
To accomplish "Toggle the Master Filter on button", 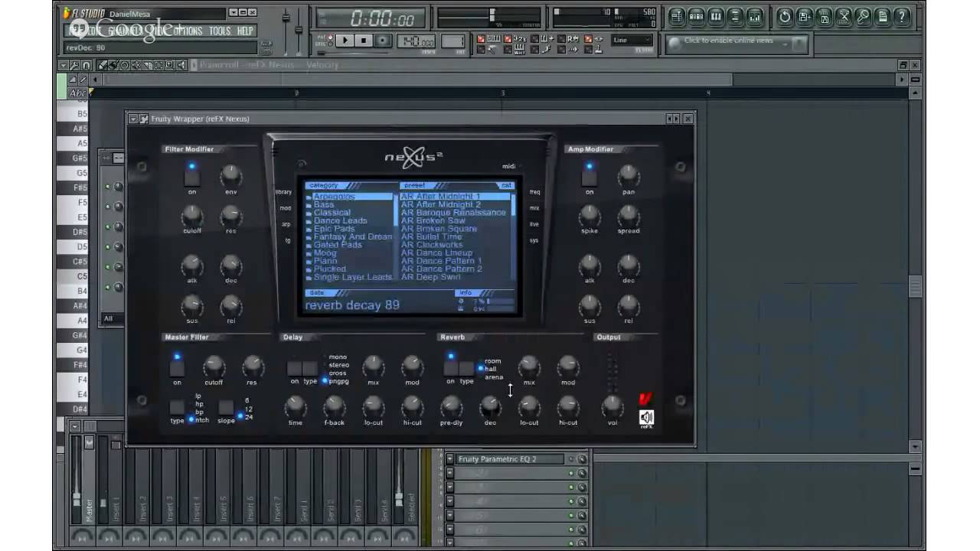I will point(177,368).
